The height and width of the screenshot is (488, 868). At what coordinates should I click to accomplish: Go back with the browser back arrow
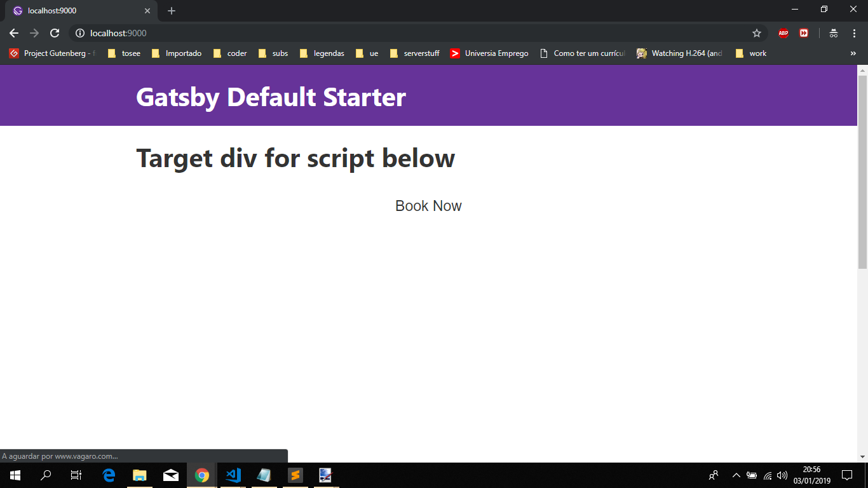pos(14,33)
